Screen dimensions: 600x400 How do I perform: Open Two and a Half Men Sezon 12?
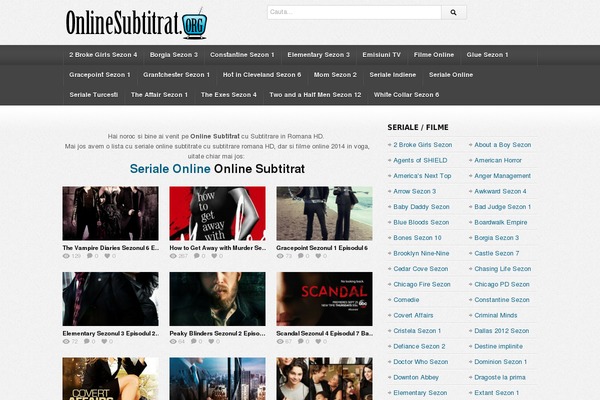315,95
